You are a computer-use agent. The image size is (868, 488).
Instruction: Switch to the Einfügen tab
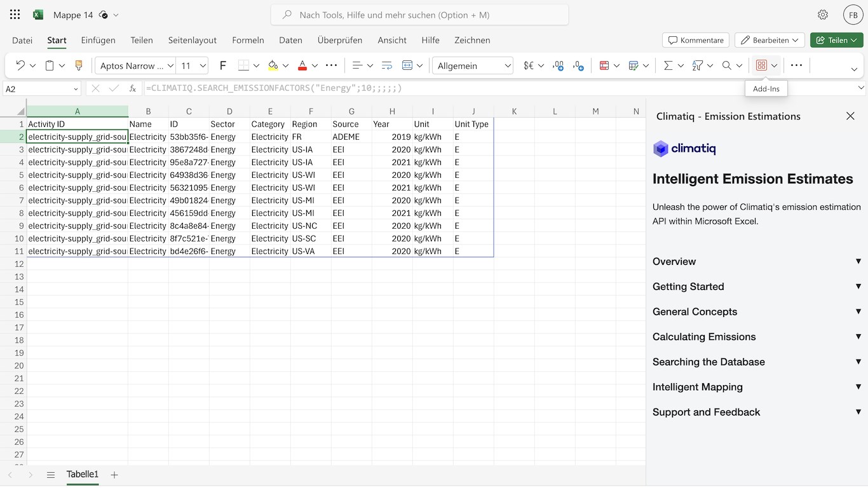(98, 40)
